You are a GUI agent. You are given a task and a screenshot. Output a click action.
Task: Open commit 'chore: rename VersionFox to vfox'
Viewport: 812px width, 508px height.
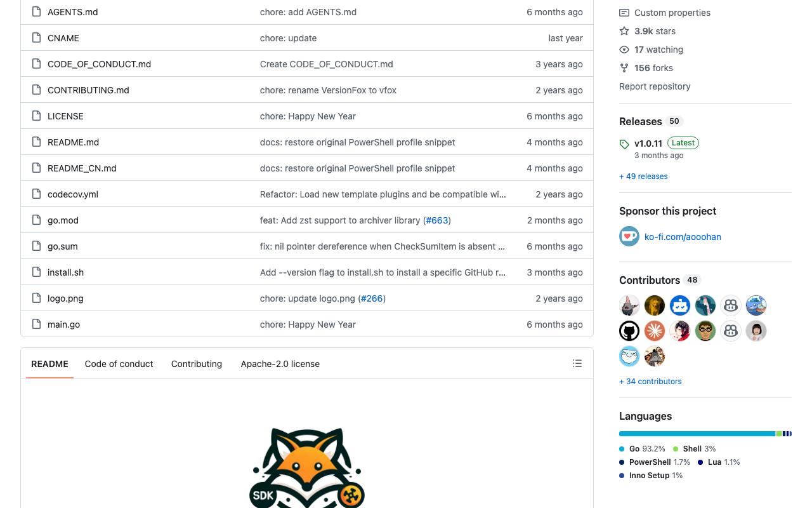click(x=328, y=90)
